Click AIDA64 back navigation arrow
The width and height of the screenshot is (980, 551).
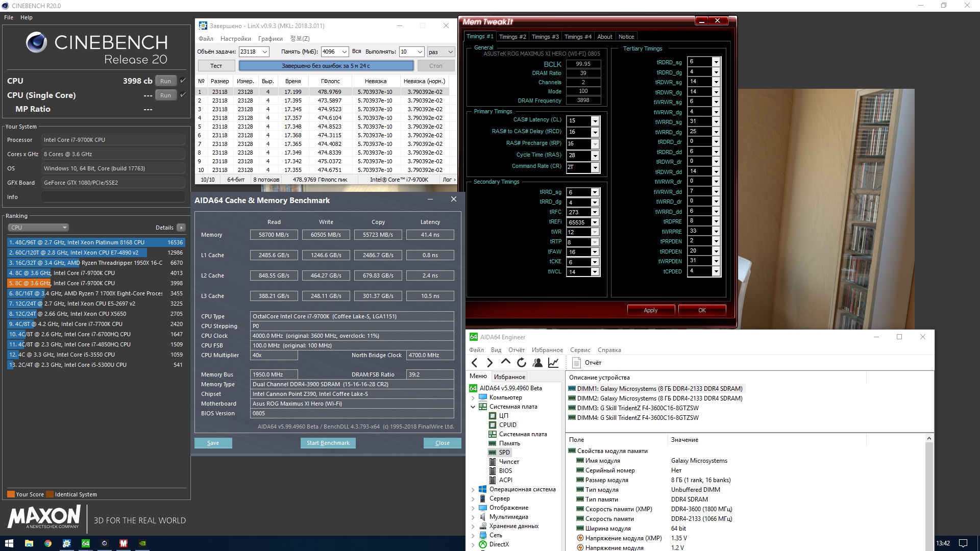click(x=475, y=363)
